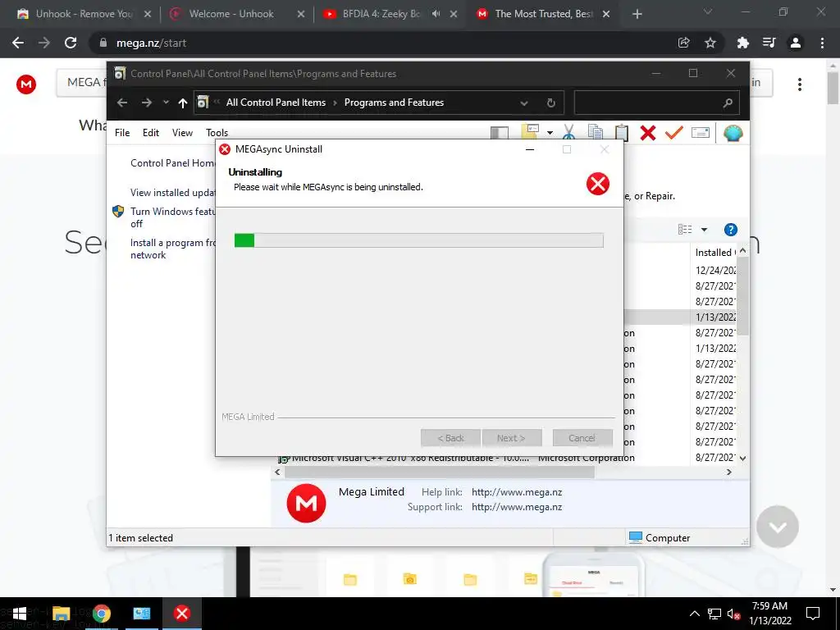Open the Edit menu
Image resolution: width=840 pixels, height=630 pixels.
151,133
